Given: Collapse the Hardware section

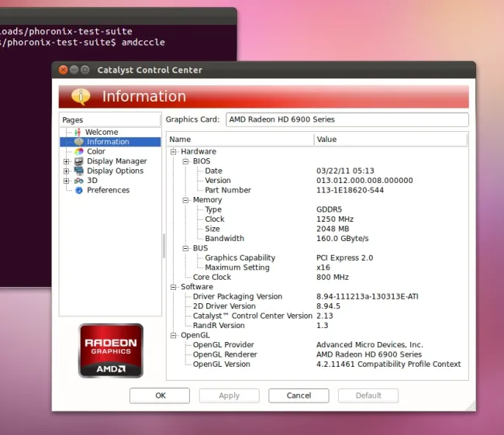Looking at the screenshot, I should (173, 151).
